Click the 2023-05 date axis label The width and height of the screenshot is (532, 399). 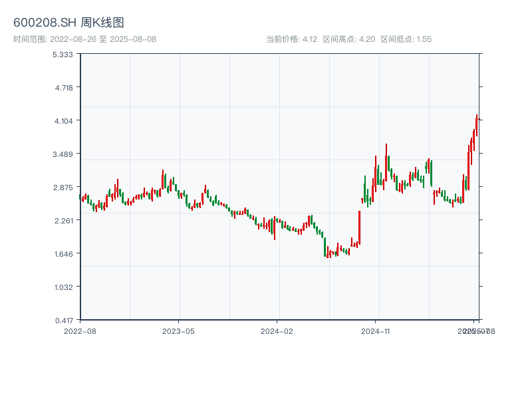click(x=178, y=331)
